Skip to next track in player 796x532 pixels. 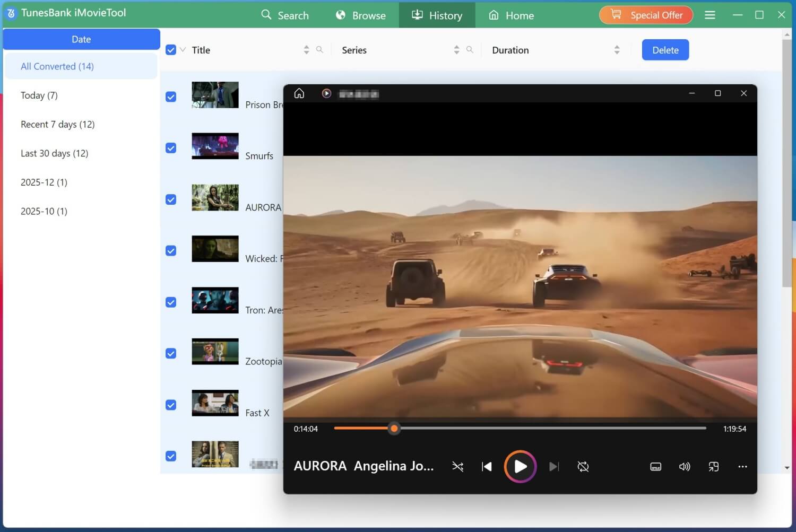[x=554, y=467]
